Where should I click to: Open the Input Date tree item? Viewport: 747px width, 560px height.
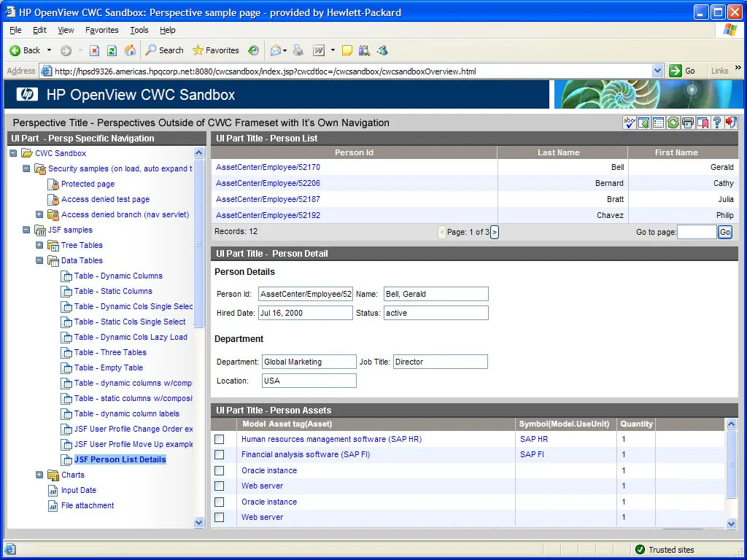point(79,490)
